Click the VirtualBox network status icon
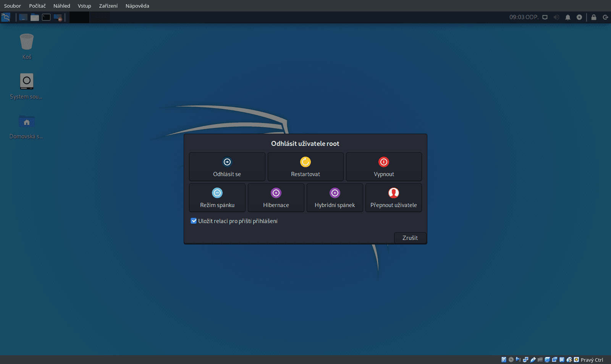This screenshot has width=611, height=364. (x=525, y=359)
